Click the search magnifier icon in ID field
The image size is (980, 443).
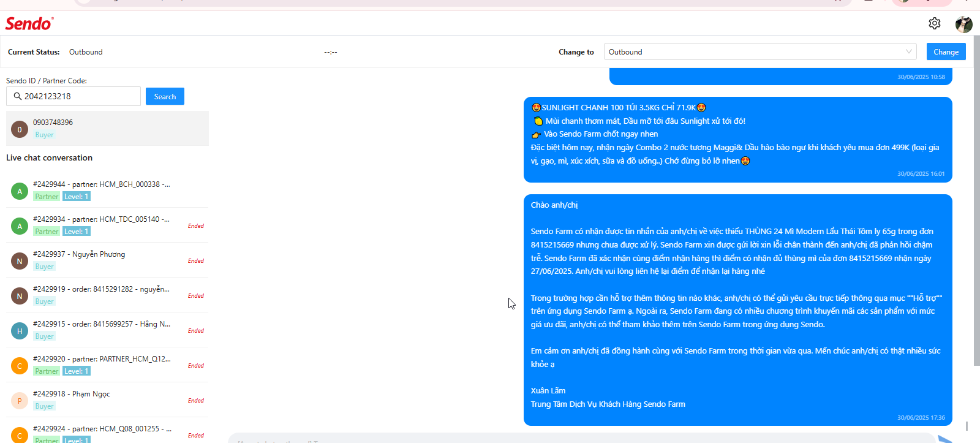(x=17, y=96)
